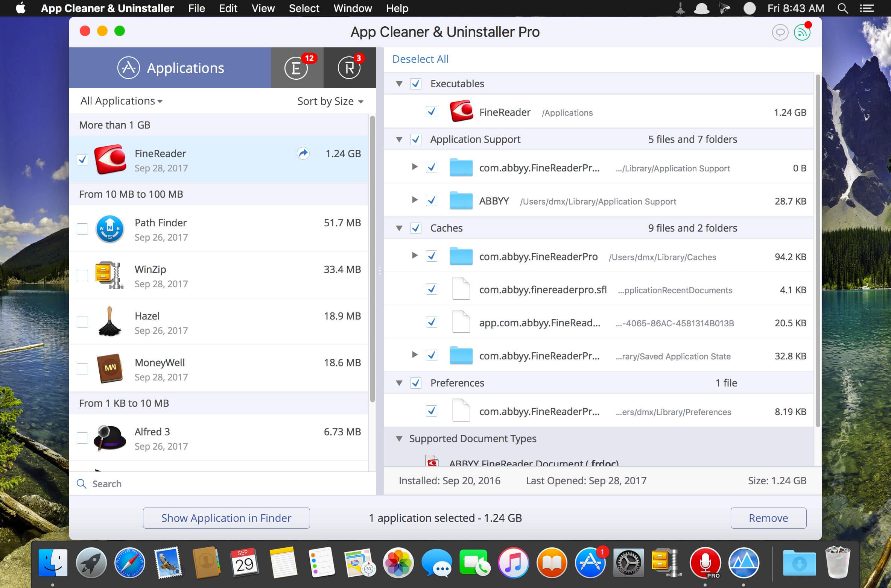Image resolution: width=891 pixels, height=588 pixels.
Task: Click the search magnifier above Search field
Action: [82, 483]
